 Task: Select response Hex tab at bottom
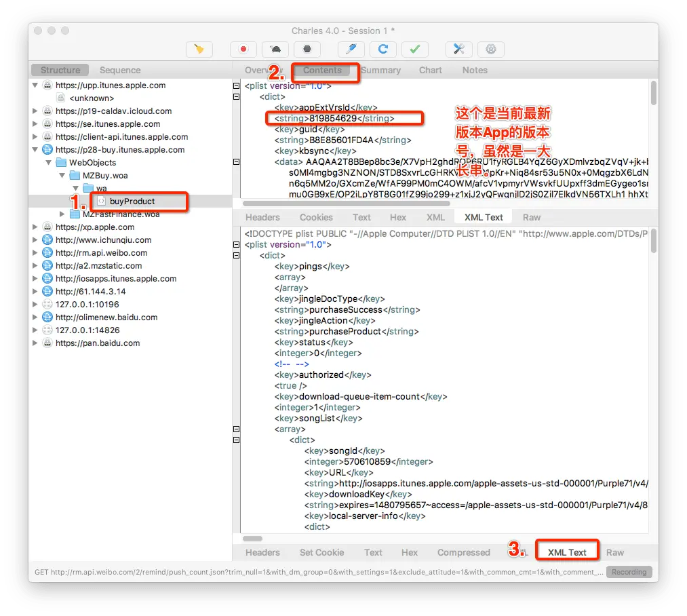click(x=409, y=552)
